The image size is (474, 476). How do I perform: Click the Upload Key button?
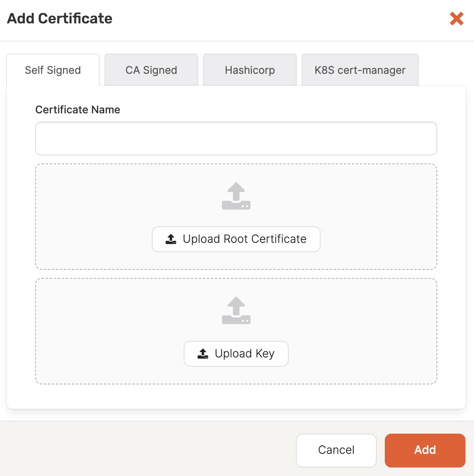tap(236, 353)
